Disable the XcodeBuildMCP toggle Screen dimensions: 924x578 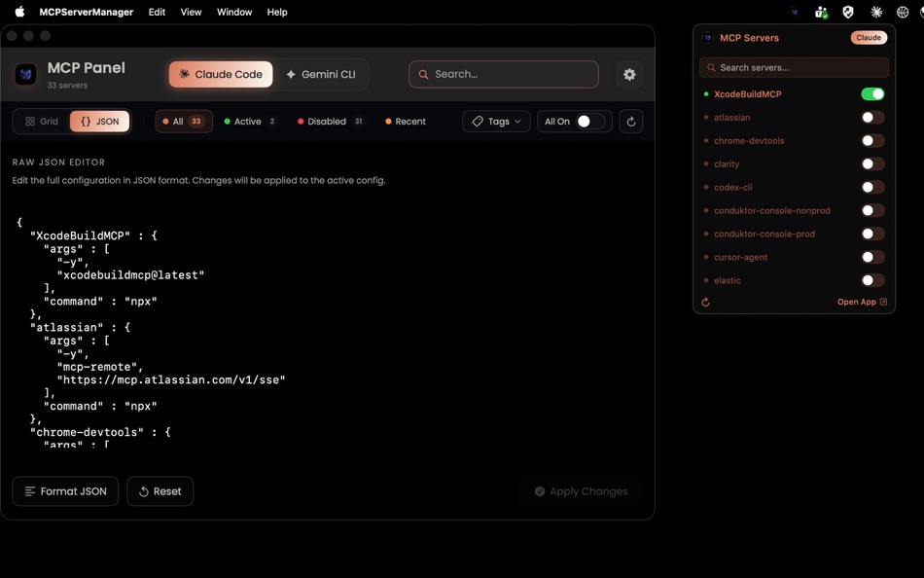click(x=872, y=93)
